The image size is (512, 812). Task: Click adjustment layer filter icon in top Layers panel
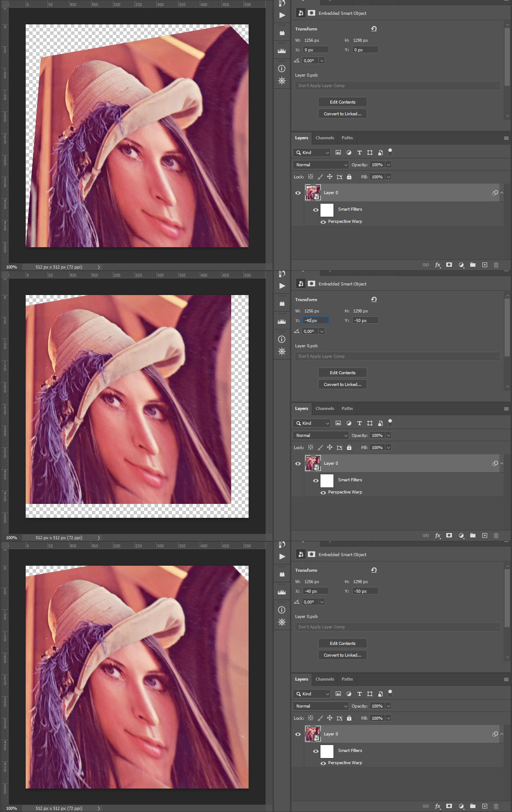point(349,153)
